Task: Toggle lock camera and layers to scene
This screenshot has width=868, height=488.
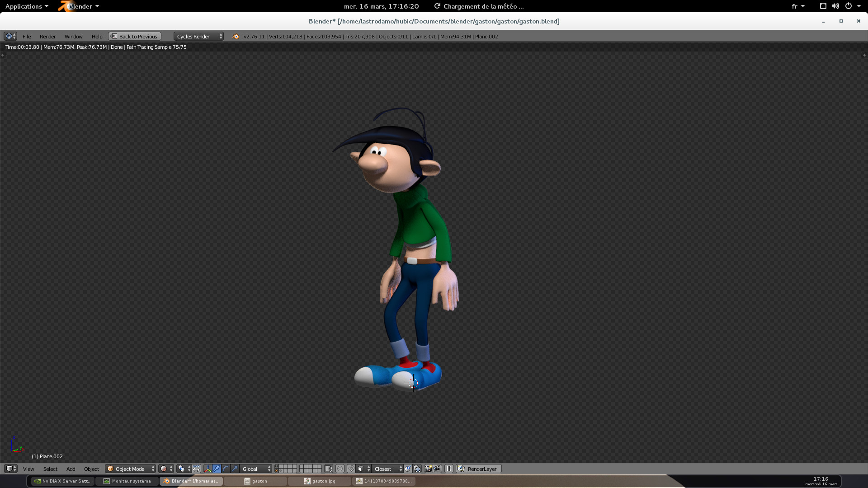Action: [329, 469]
